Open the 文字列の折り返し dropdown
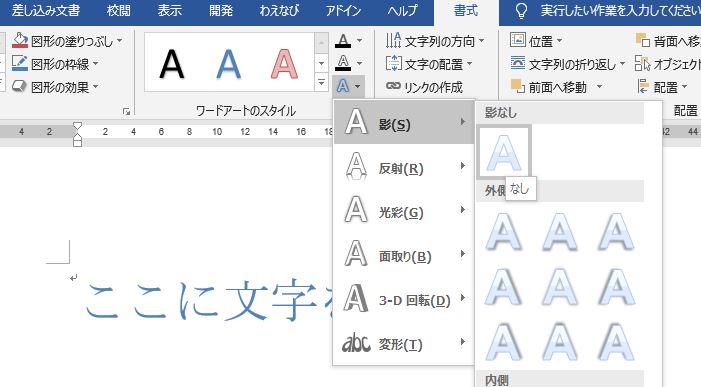The width and height of the screenshot is (701, 387). point(567,64)
